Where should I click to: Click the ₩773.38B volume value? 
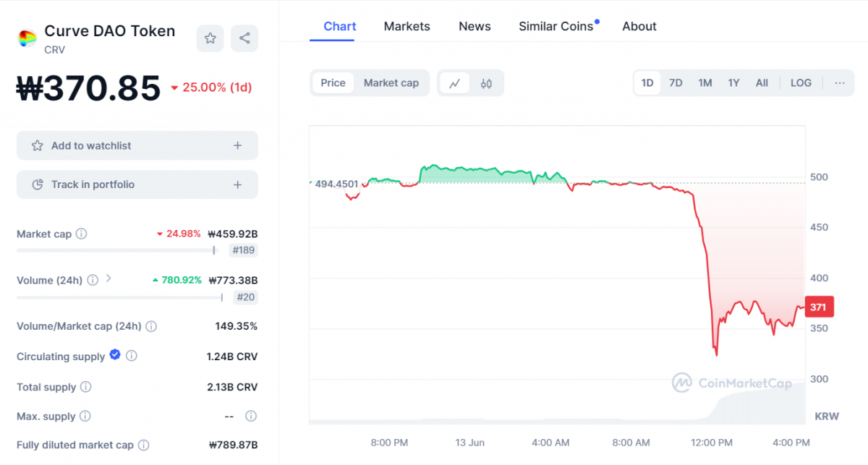[x=233, y=280]
